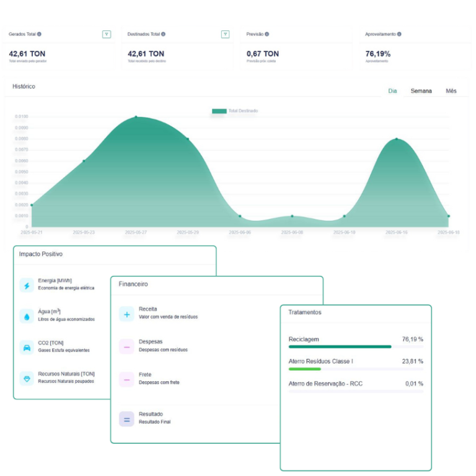Click the minus Despesas icon

[x=126, y=346]
